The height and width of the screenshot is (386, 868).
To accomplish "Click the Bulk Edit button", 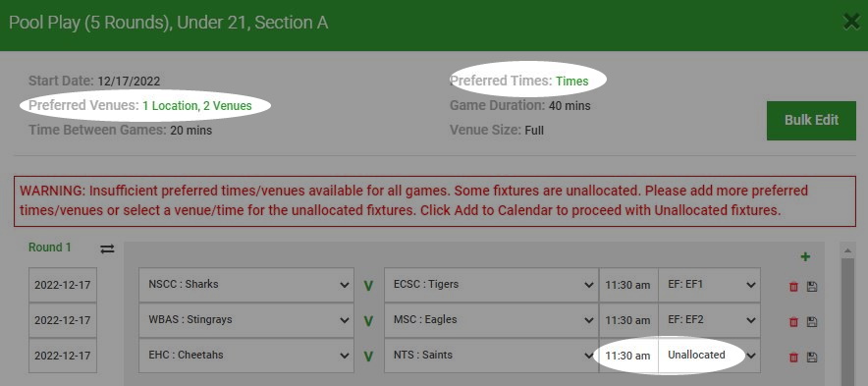I will point(811,120).
